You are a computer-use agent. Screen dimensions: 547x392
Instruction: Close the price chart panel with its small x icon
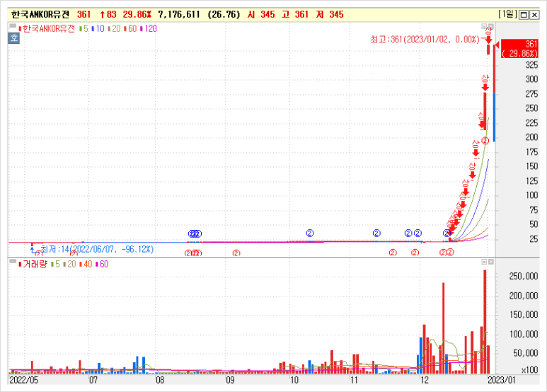tap(491, 26)
